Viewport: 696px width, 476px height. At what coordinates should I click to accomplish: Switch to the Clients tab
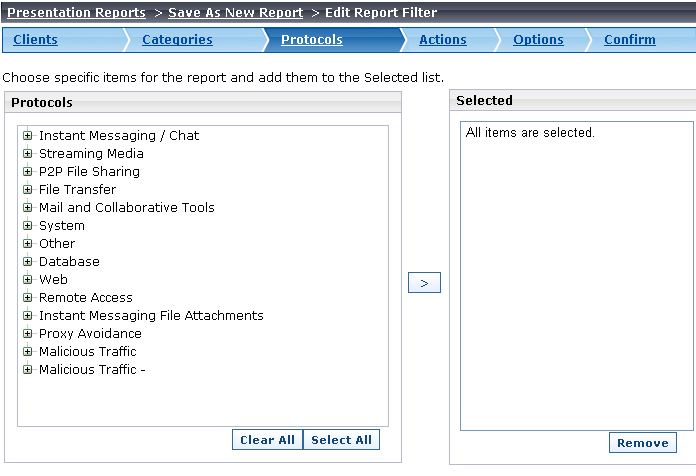click(36, 40)
